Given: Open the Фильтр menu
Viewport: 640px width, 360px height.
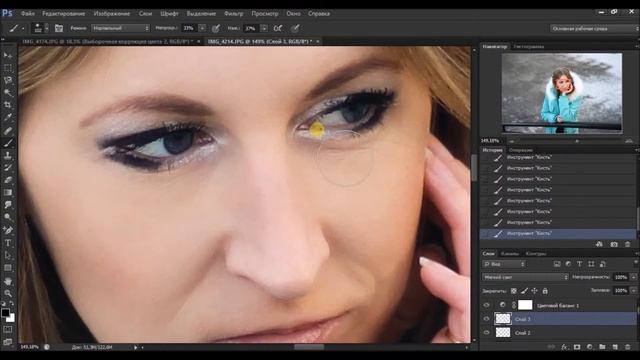Looking at the screenshot, I should click(233, 13).
